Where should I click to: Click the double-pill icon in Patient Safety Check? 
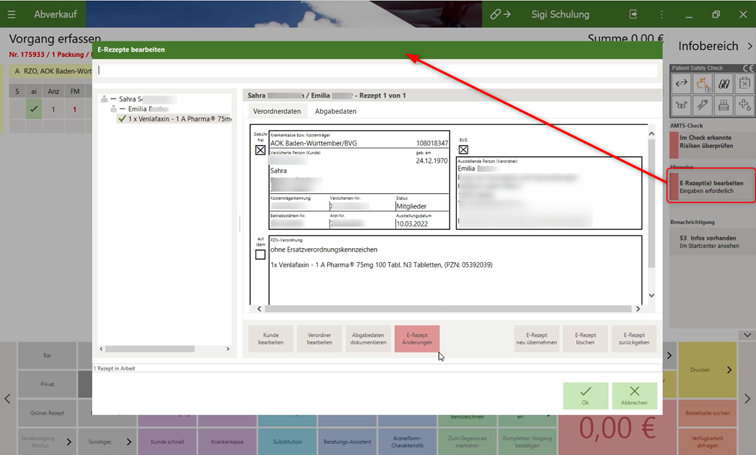(724, 84)
